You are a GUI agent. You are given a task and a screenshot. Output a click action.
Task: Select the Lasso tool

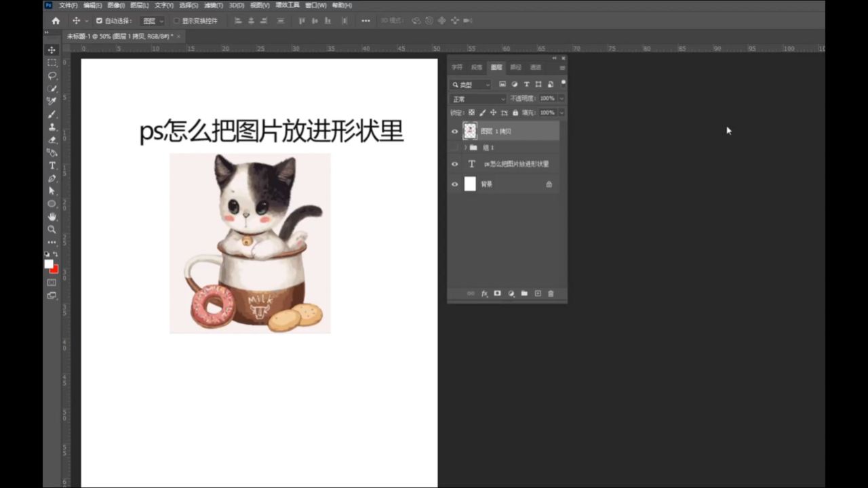[x=52, y=75]
